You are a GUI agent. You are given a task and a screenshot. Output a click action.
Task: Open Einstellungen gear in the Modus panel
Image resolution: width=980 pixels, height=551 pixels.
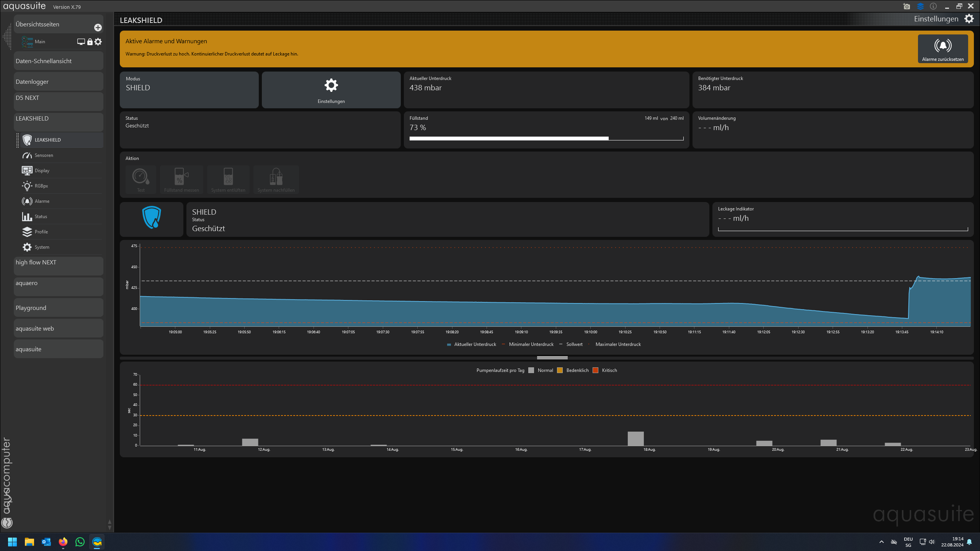coord(331,85)
